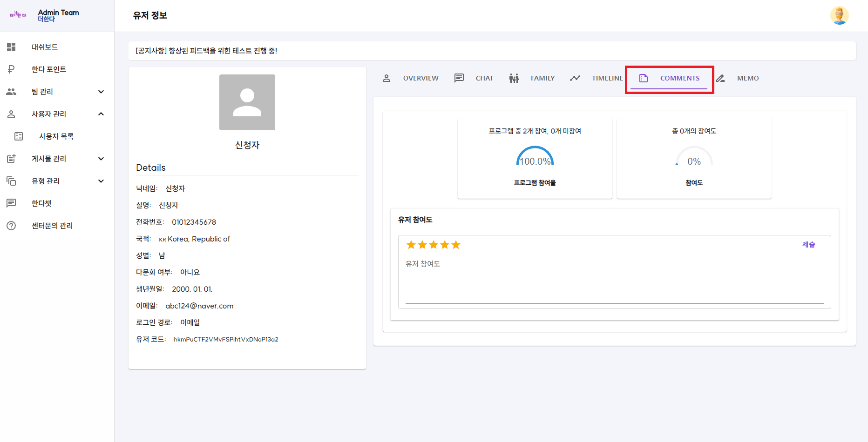Click the 유저 참여도 comment text field
868x442 pixels.
(x=615, y=280)
